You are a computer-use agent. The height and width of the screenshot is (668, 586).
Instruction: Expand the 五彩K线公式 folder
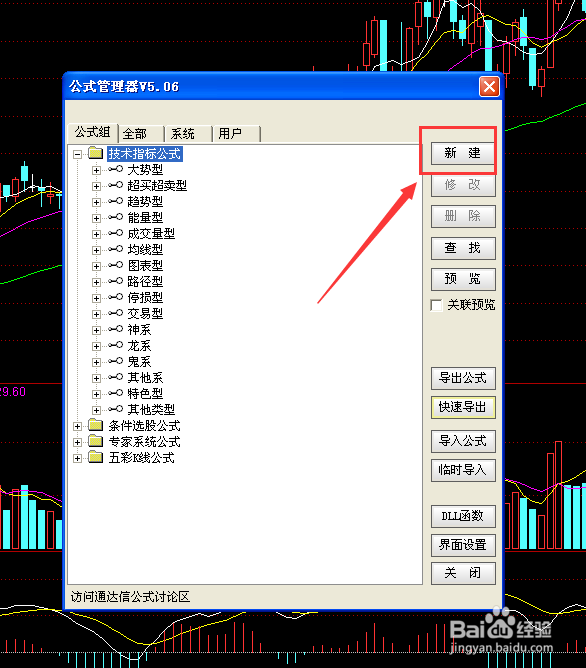click(x=77, y=458)
